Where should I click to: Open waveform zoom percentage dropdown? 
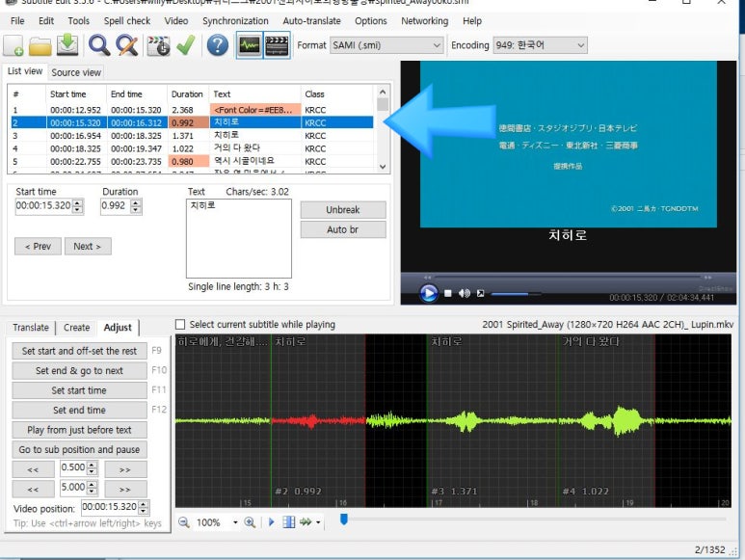click(x=235, y=522)
